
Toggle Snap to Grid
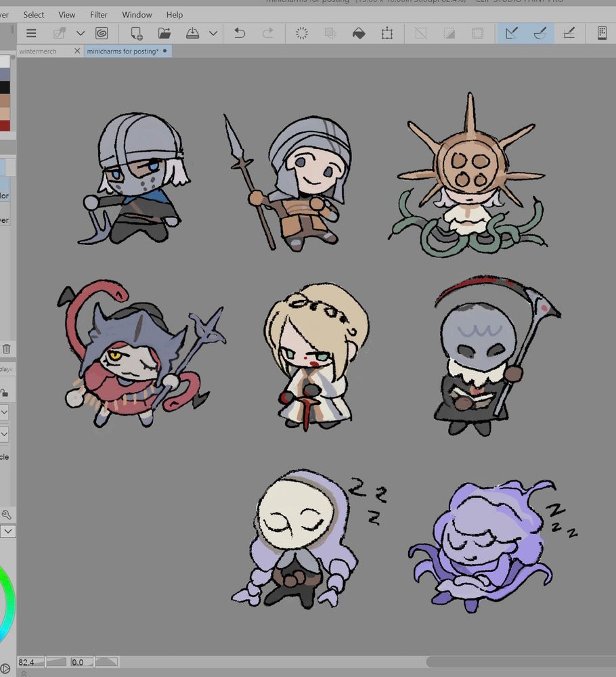click(x=569, y=33)
